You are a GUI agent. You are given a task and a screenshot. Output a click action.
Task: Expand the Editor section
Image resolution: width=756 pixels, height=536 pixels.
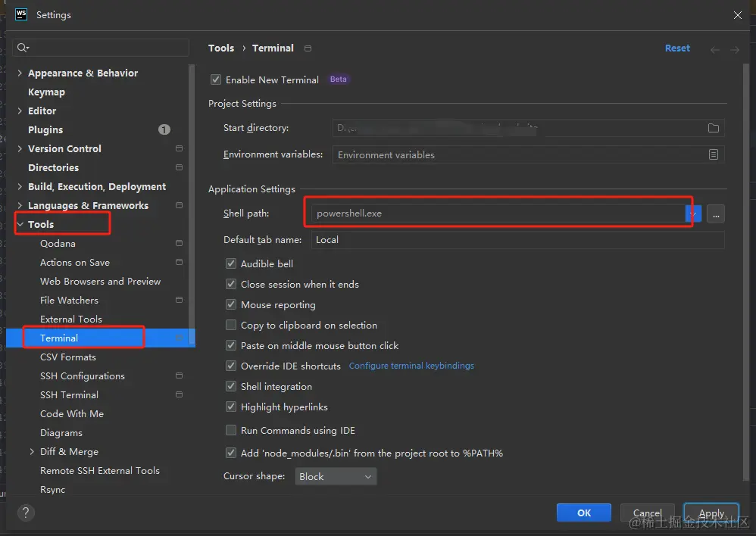[20, 111]
